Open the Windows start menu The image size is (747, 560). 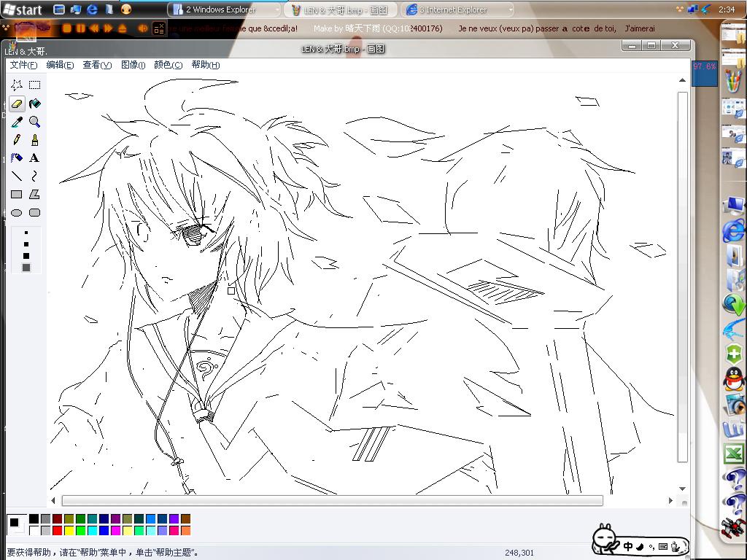point(23,9)
